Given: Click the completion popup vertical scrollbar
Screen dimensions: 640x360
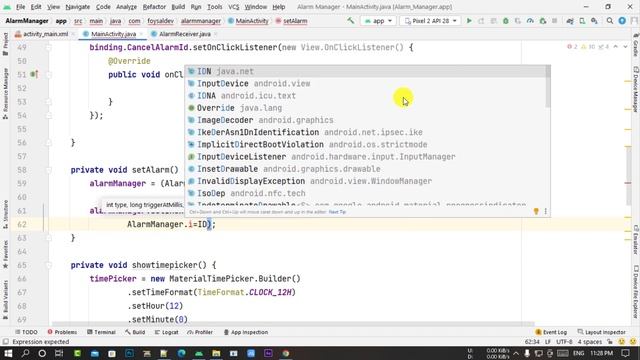Looking at the screenshot, I should click(x=547, y=88).
